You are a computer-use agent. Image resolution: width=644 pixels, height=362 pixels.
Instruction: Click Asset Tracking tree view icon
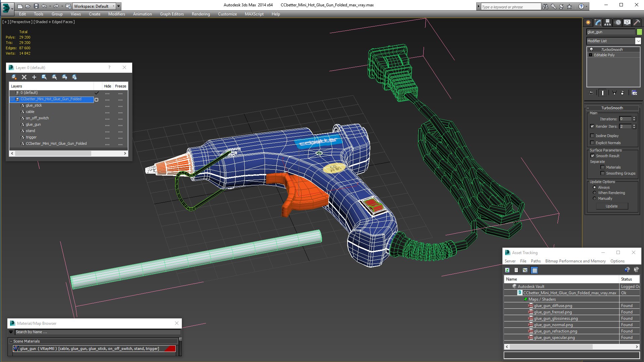point(525,270)
